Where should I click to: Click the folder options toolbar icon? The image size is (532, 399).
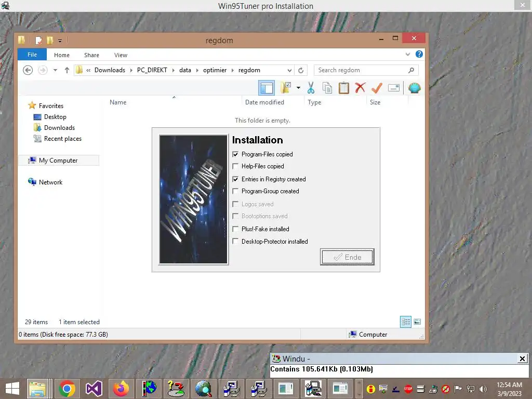286,88
